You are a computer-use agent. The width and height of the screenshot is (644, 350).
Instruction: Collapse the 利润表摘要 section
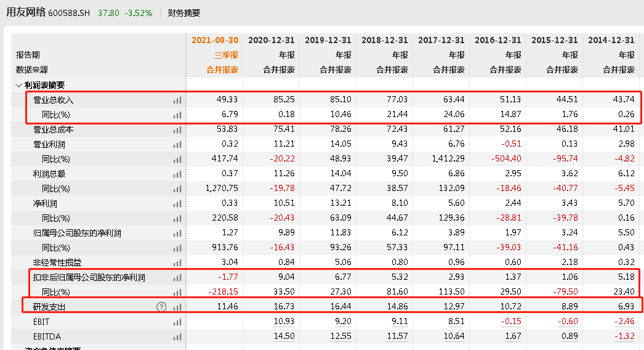pyautogui.click(x=18, y=86)
